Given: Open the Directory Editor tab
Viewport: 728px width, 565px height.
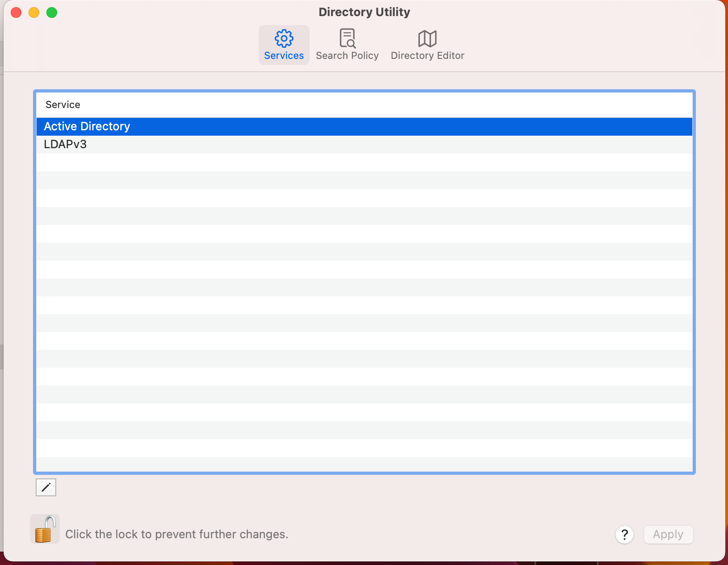Looking at the screenshot, I should [x=427, y=45].
